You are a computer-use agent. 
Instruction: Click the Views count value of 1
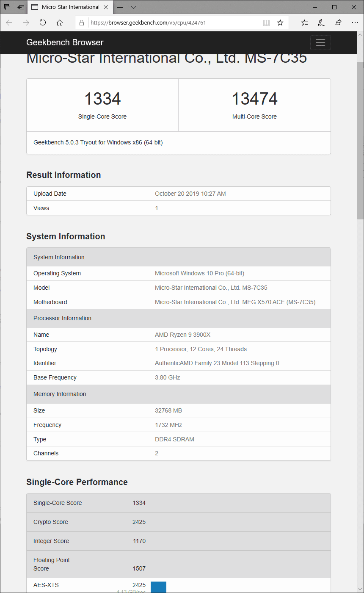click(x=157, y=208)
